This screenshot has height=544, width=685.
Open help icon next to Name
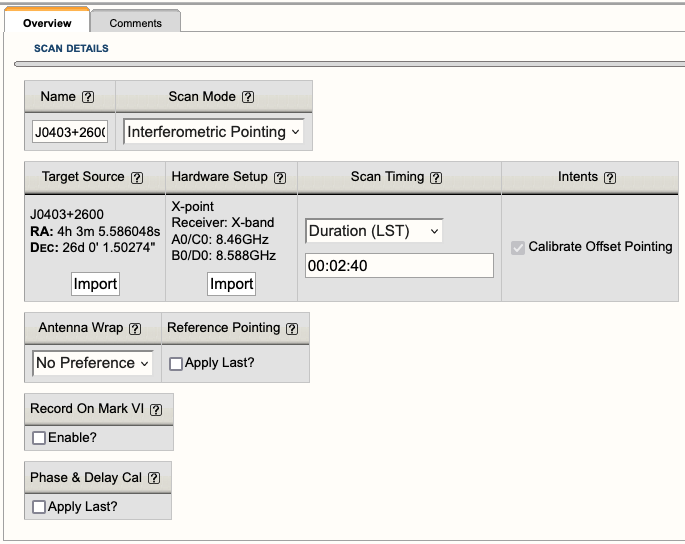tap(88, 97)
